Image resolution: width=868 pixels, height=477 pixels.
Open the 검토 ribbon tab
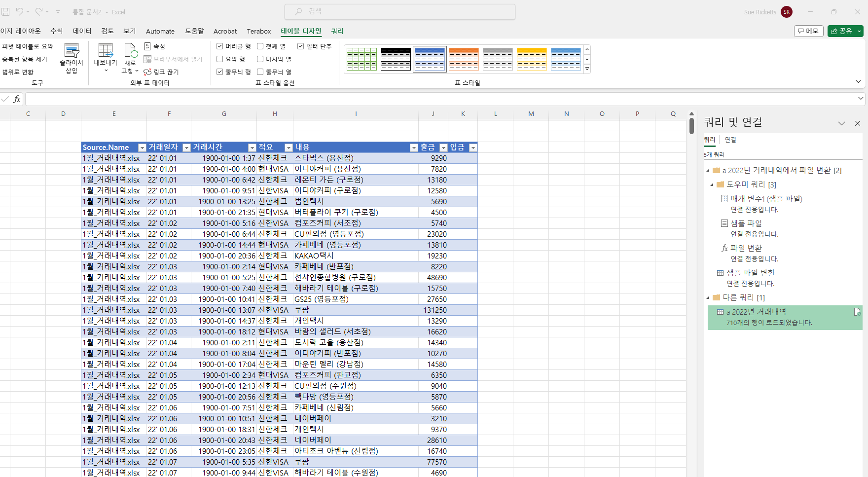(108, 31)
